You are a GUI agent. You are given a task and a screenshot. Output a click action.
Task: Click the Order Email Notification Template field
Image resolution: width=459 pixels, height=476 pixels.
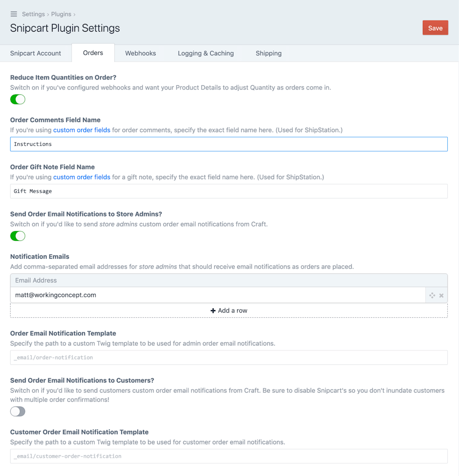click(229, 357)
